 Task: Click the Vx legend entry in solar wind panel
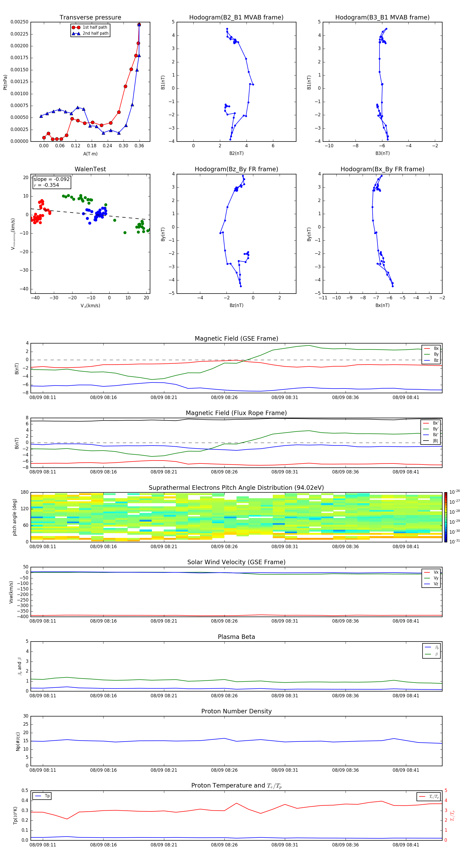[x=431, y=572]
